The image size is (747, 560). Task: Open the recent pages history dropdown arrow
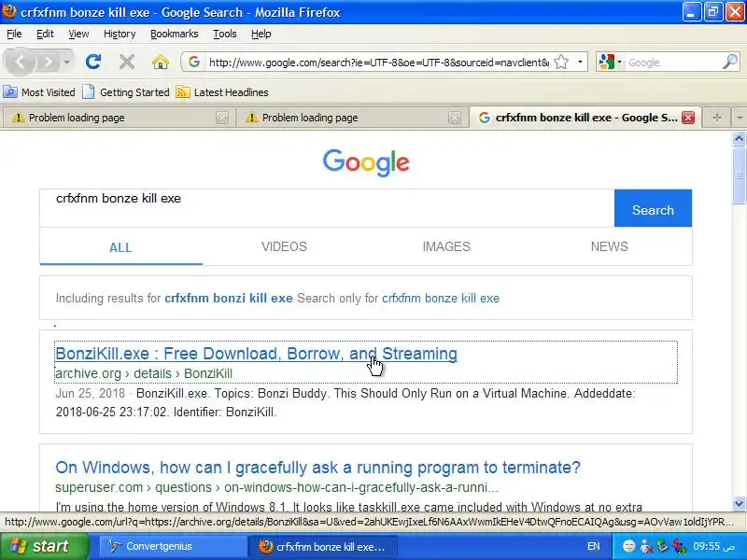[x=66, y=62]
